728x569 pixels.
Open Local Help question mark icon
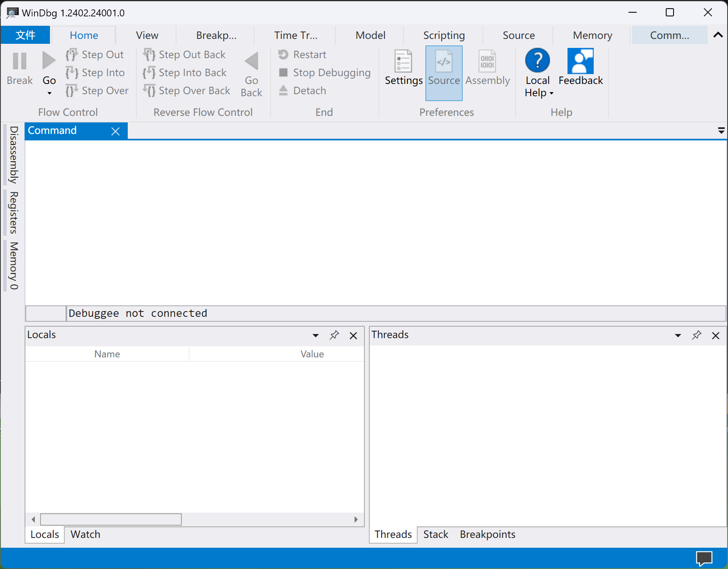pyautogui.click(x=537, y=61)
